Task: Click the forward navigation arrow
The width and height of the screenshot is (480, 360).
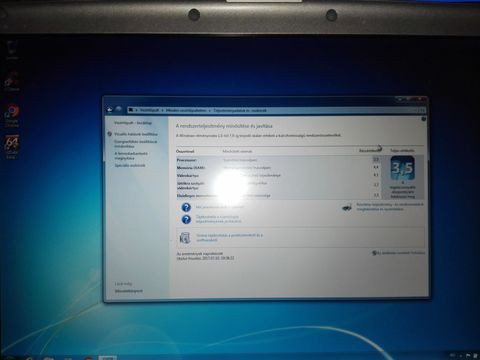Action: pos(119,109)
